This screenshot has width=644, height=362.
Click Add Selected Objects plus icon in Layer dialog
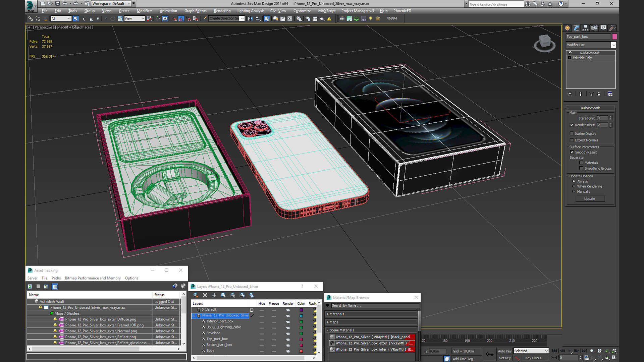pos(214,295)
